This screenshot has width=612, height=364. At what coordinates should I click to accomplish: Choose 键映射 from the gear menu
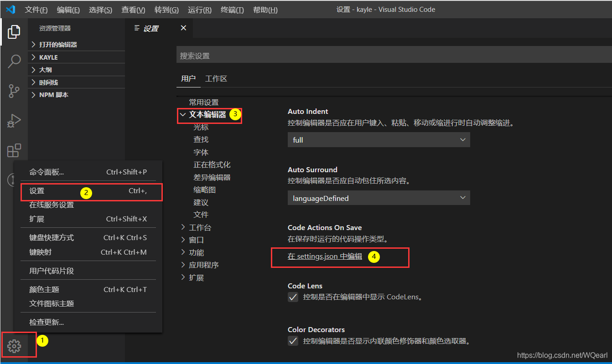88,252
